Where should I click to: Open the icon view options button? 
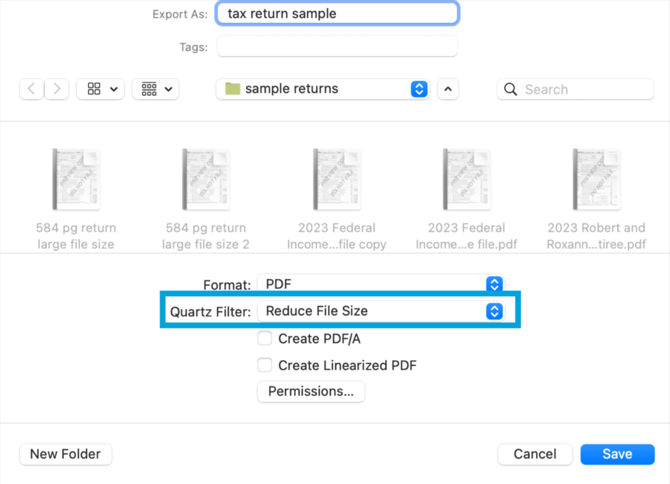(x=103, y=89)
